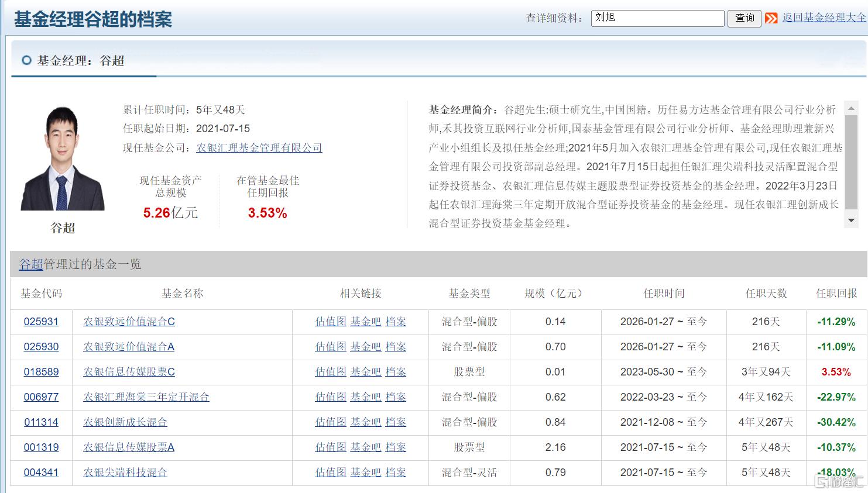
Task: Click the -22.97% return cell
Action: pyautogui.click(x=836, y=397)
